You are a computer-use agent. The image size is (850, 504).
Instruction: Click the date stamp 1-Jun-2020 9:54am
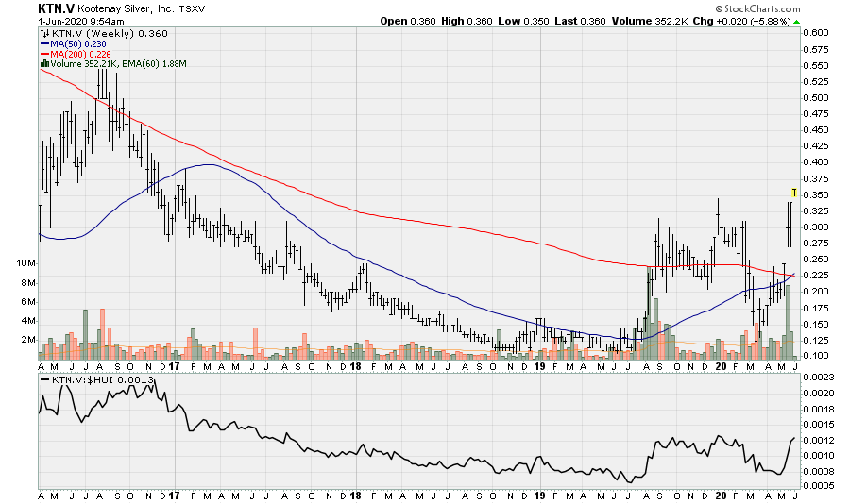81,22
